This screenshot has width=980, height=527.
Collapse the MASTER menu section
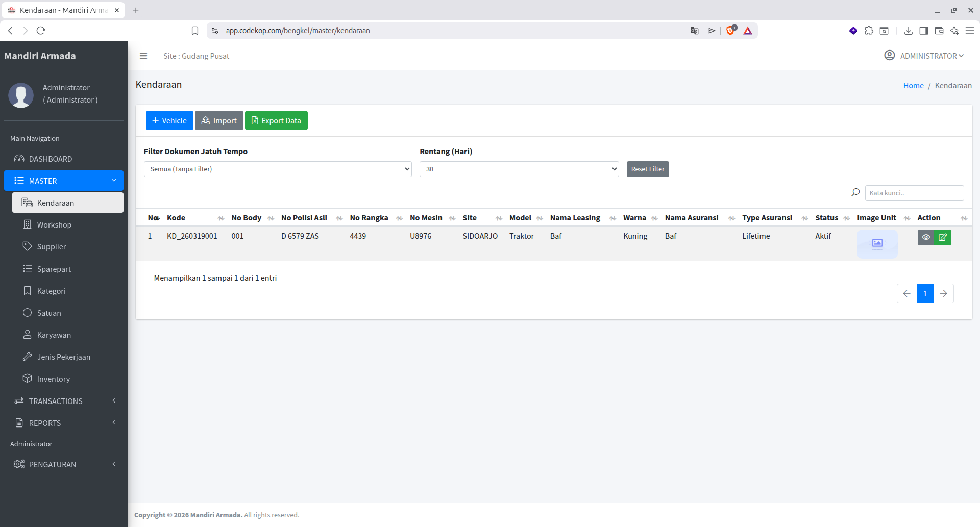click(x=64, y=181)
